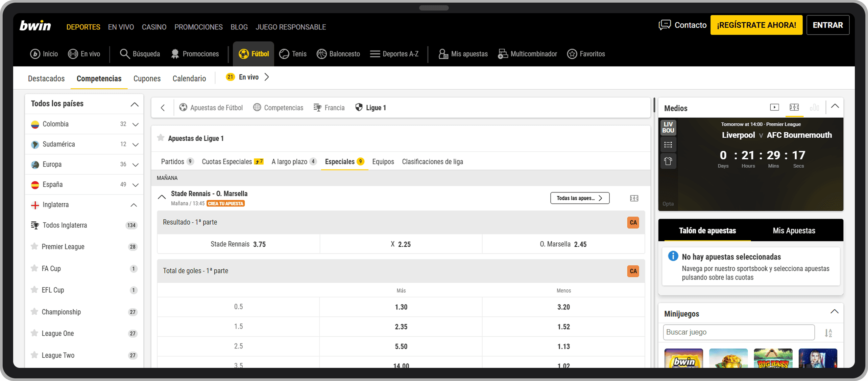Image resolution: width=868 pixels, height=381 pixels.
Task: Click the bwin logo
Action: tap(35, 26)
